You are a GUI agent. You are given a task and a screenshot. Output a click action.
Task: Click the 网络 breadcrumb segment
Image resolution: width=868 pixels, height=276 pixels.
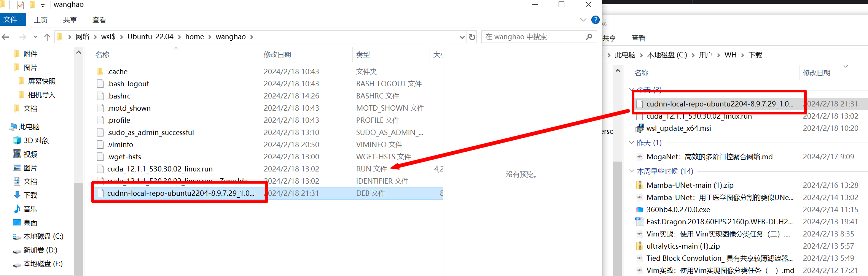click(x=83, y=36)
